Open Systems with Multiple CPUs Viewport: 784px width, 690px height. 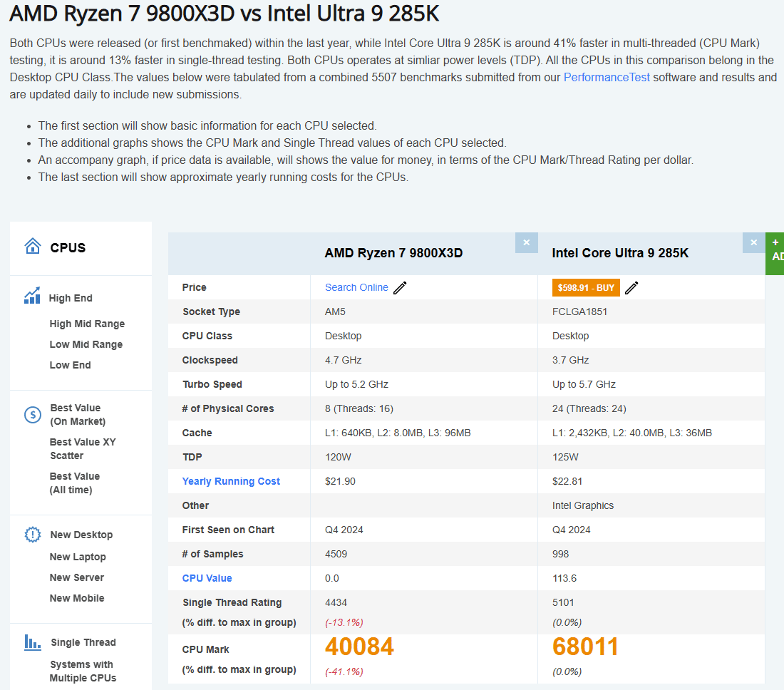[x=83, y=671]
